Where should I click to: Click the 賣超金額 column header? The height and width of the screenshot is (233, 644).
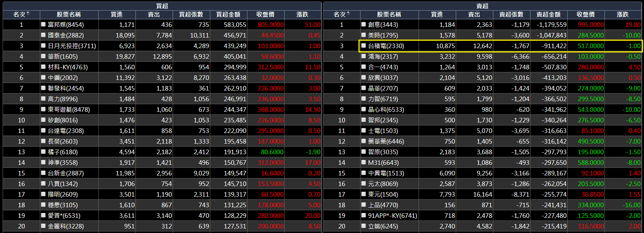[549, 14]
